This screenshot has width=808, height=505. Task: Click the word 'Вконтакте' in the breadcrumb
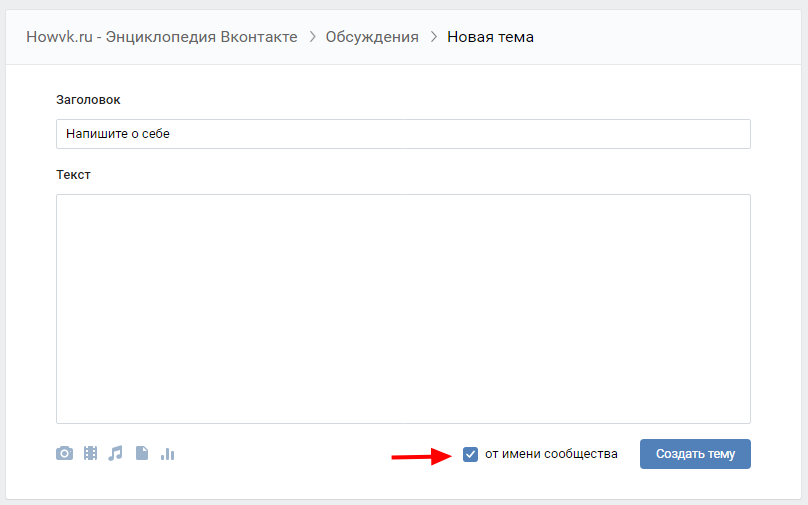pos(258,37)
